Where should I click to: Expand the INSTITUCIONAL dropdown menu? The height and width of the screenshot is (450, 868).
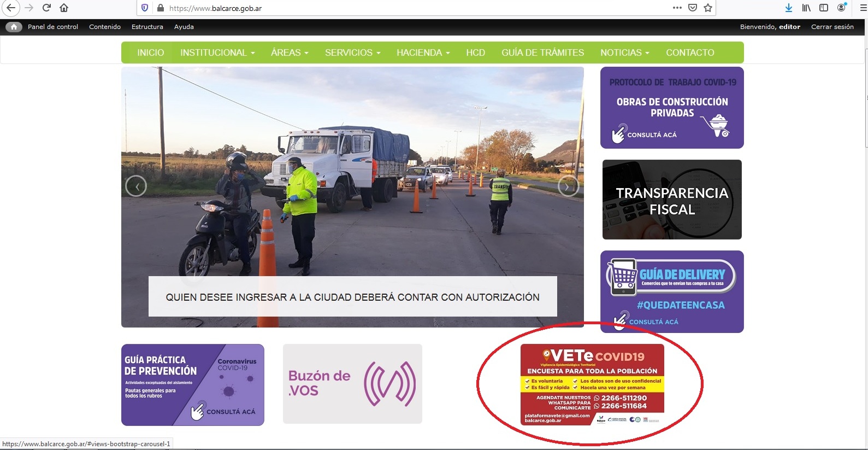[217, 52]
